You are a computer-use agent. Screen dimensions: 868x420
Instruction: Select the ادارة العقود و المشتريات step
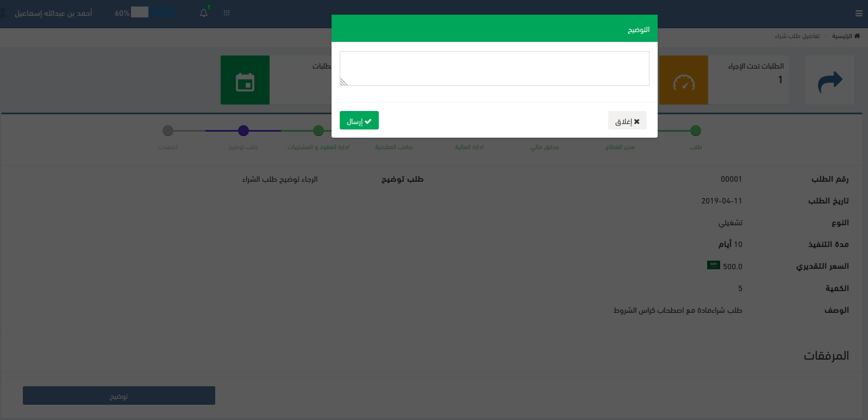(x=319, y=131)
